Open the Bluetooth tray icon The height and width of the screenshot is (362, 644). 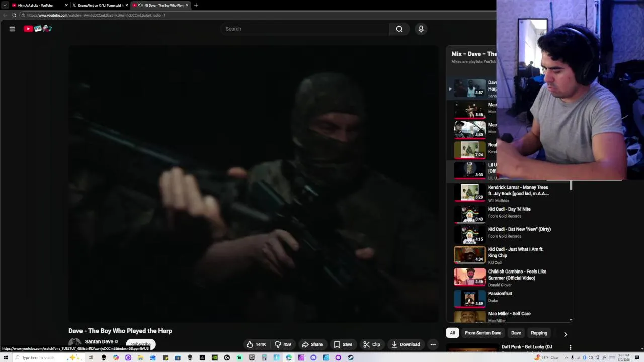[585, 357]
